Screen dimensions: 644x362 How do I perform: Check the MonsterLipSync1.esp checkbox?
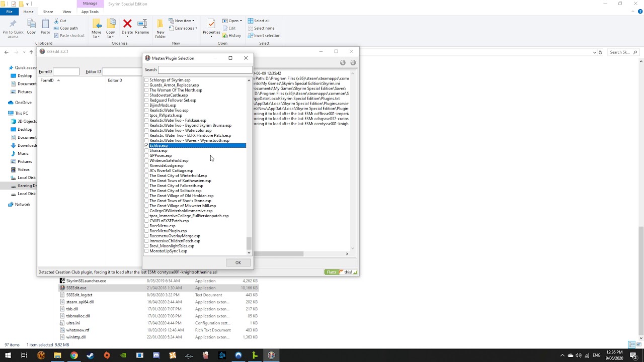147,251
